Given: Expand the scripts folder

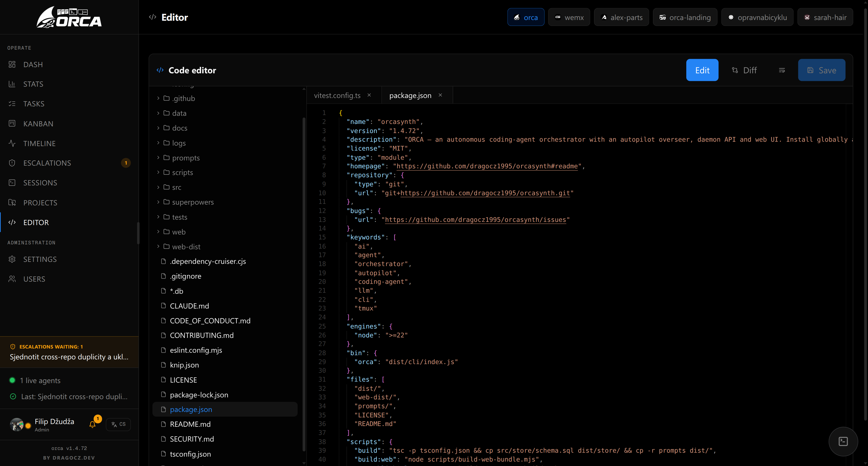Looking at the screenshot, I should point(225,173).
